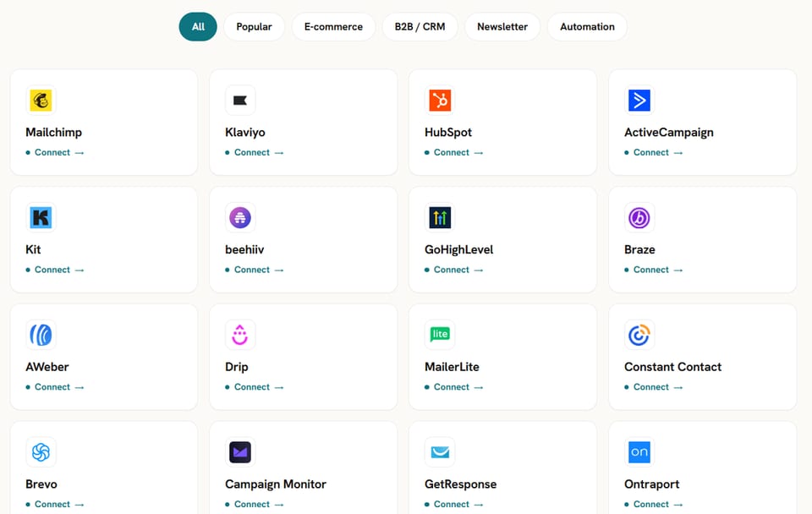Click the Klaviyo card title

245,133
